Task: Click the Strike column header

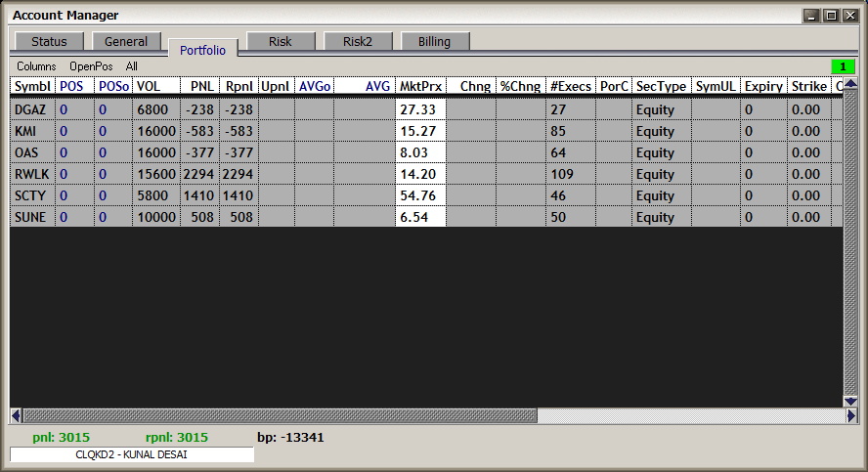Action: pos(809,86)
